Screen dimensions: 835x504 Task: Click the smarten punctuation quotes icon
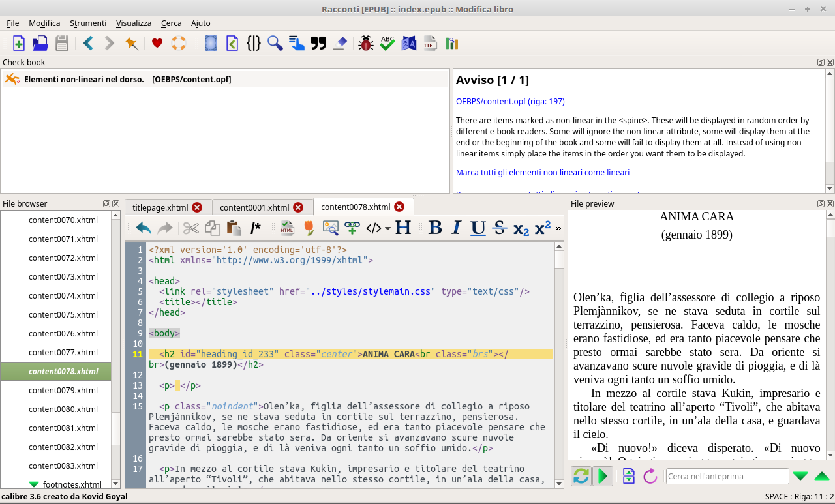(x=318, y=44)
